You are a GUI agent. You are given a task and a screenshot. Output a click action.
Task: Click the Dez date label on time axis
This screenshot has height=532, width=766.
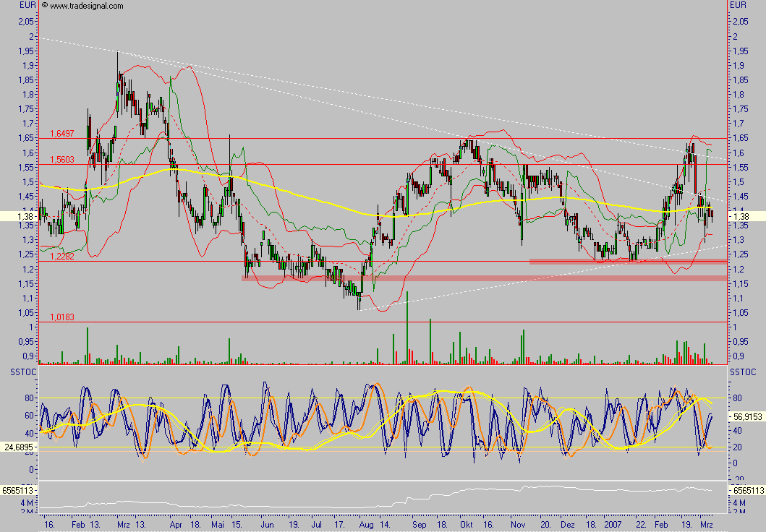568,524
